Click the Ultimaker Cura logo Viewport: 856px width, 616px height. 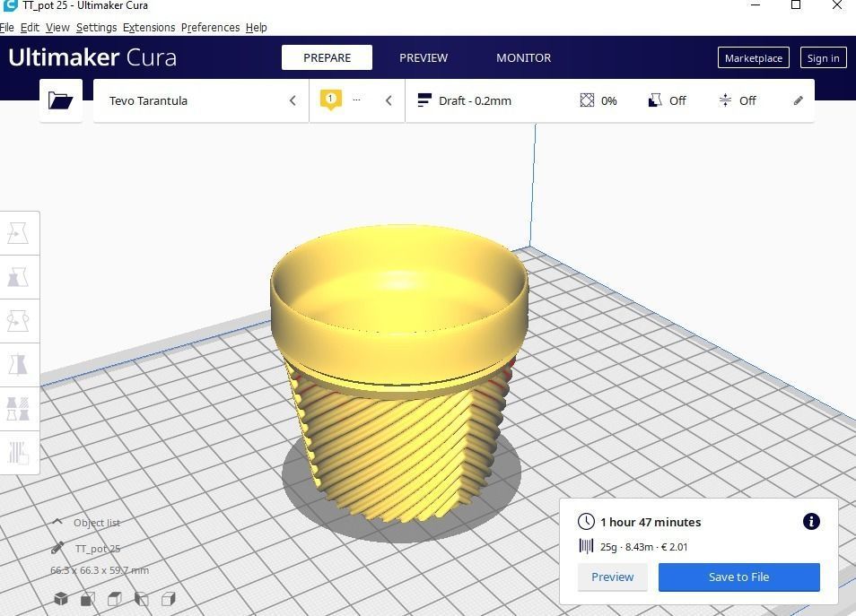92,57
